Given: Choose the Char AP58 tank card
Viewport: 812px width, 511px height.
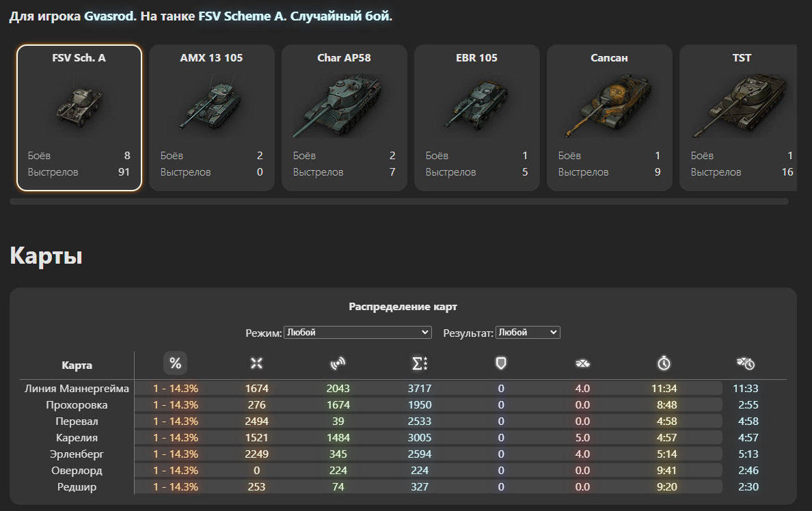Looking at the screenshot, I should pos(344,118).
